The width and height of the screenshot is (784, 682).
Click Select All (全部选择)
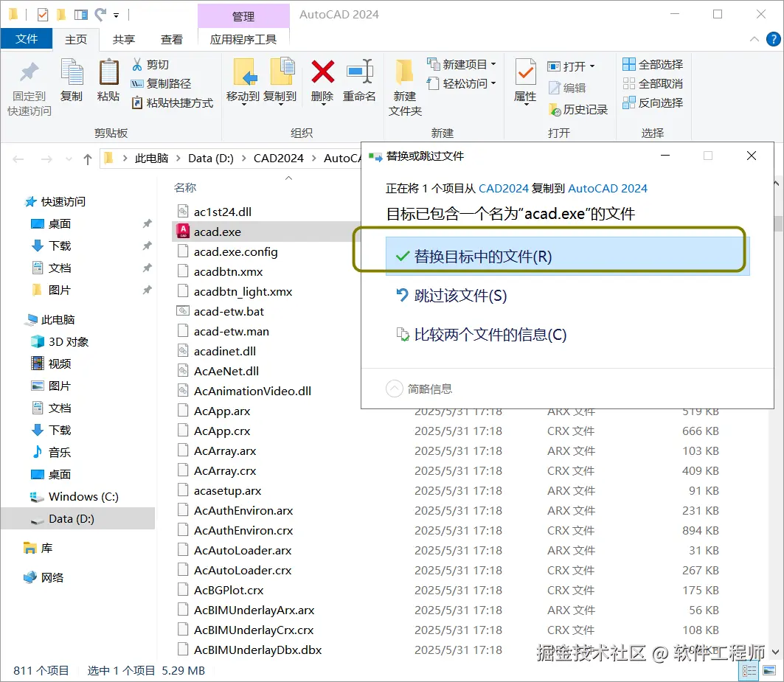coord(653,64)
